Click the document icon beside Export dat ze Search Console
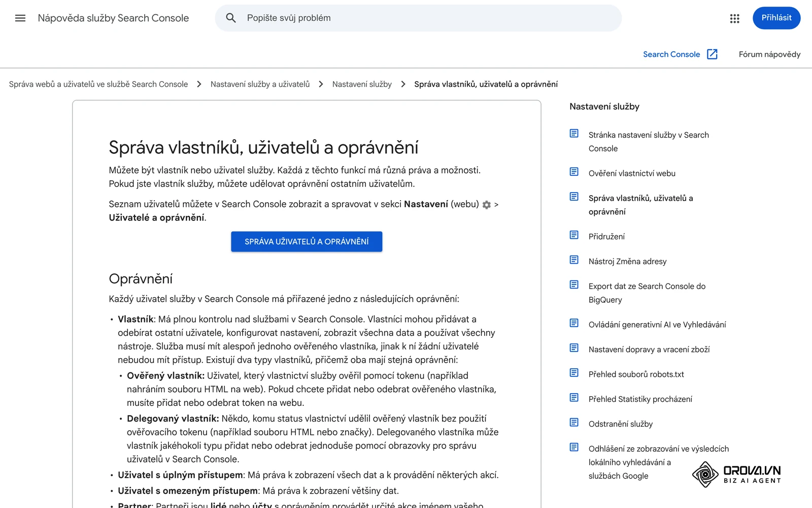This screenshot has height=508, width=812. [x=574, y=284]
